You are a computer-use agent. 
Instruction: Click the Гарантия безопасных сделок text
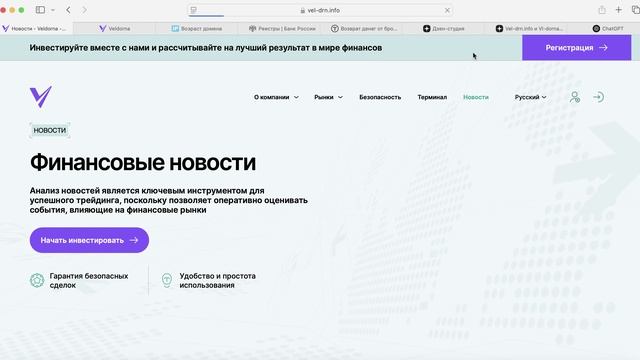[89, 280]
